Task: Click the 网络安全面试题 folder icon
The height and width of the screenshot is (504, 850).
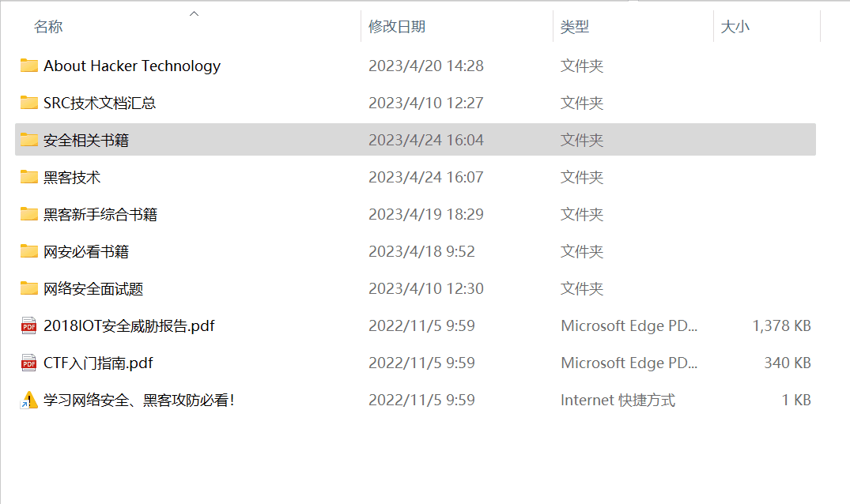Action: 29,288
